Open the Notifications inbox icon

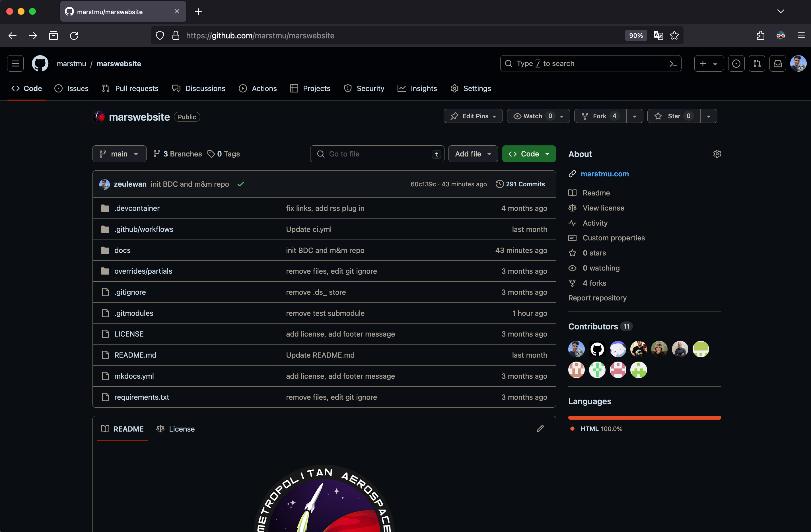778,64
